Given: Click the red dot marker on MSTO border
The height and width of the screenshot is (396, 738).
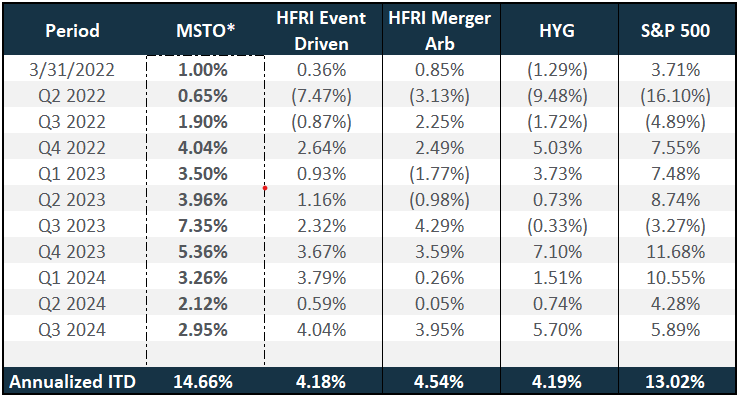Looking at the screenshot, I should (x=265, y=188).
